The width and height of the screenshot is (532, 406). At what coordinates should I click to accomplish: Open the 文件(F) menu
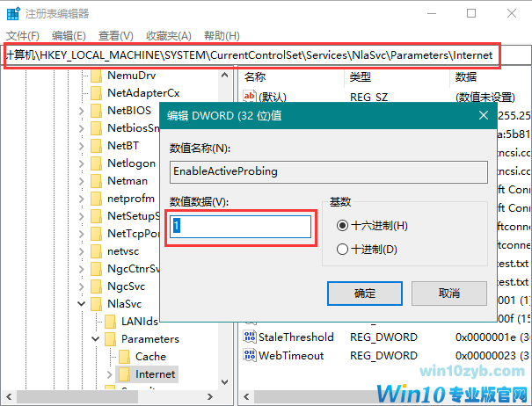23,36
